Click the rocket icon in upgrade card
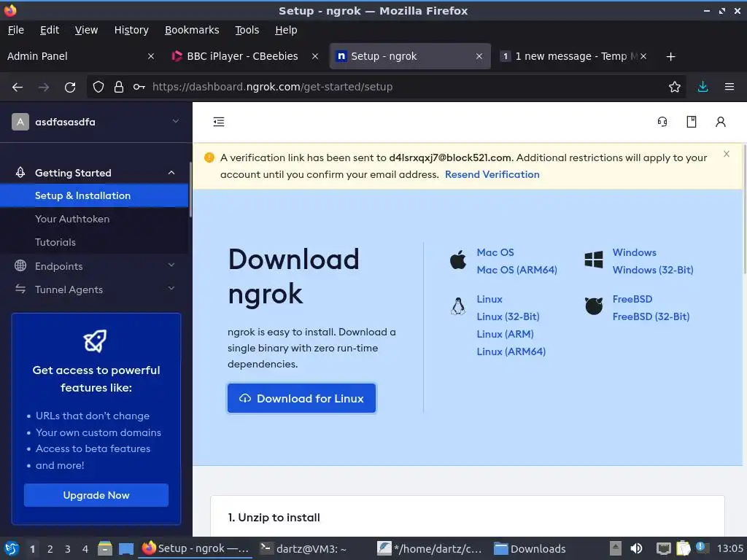Viewport: 747px width, 560px height. (96, 341)
